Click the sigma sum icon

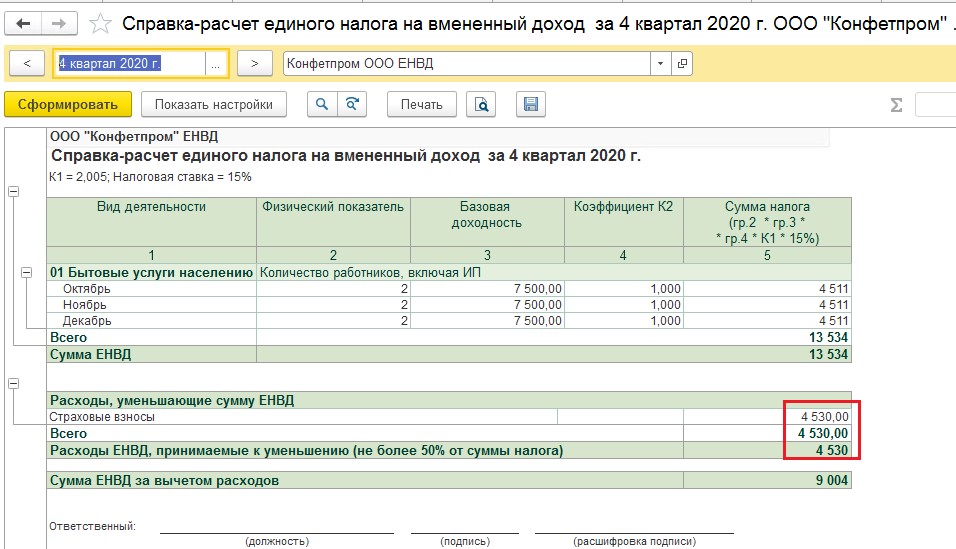[x=896, y=105]
